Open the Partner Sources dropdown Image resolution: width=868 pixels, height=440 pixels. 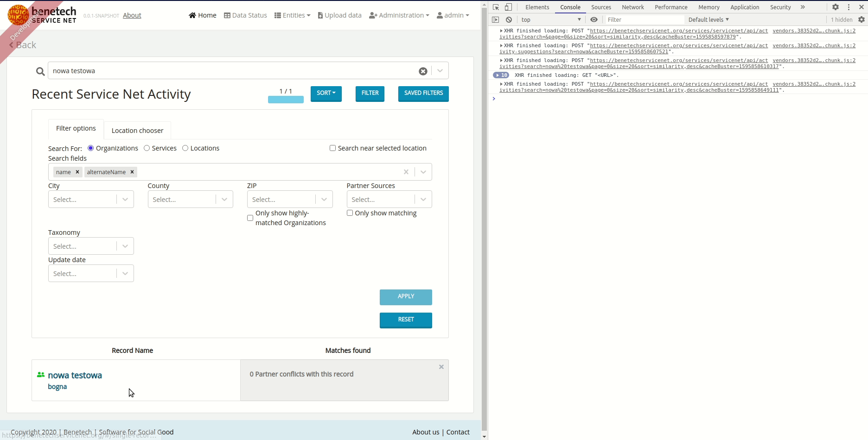389,200
